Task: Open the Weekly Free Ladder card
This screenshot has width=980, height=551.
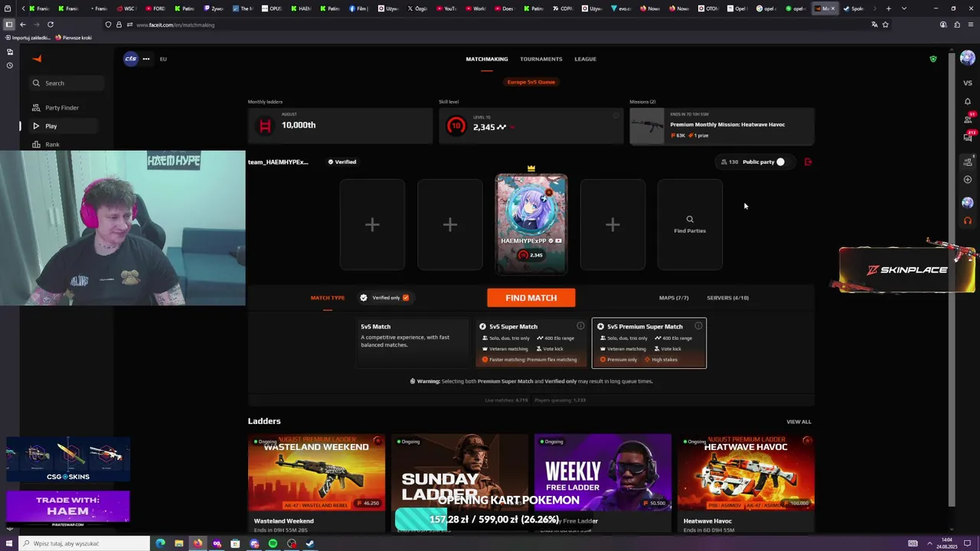Action: coord(603,483)
